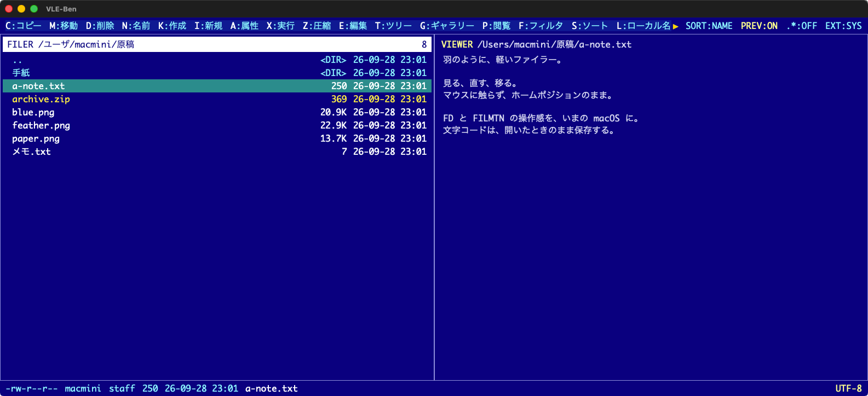
Task: Toggle the L:ローカル名 local name command
Action: [x=643, y=26]
